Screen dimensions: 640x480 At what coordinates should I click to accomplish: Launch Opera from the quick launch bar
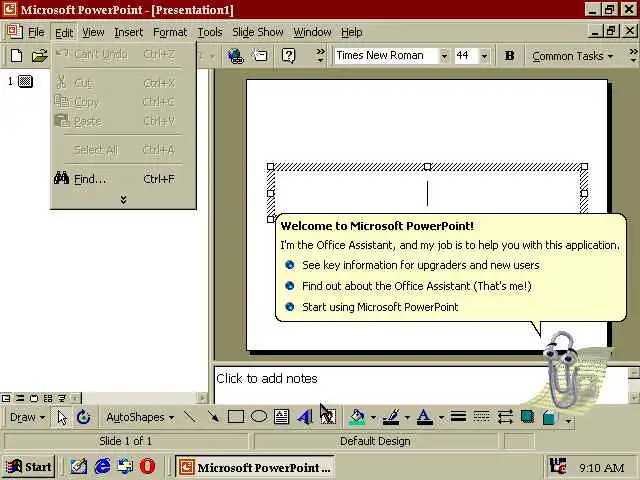tap(147, 466)
